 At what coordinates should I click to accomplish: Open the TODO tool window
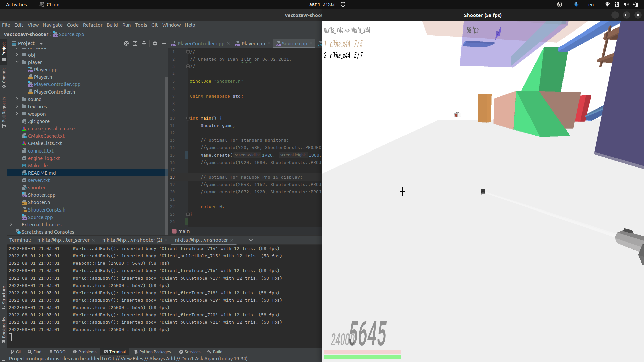tap(57, 352)
